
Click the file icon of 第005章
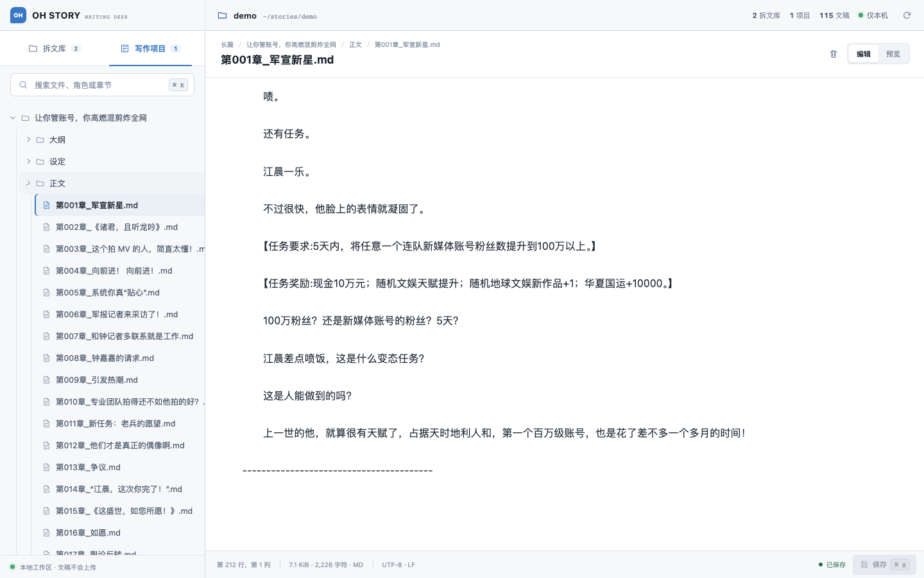46,292
